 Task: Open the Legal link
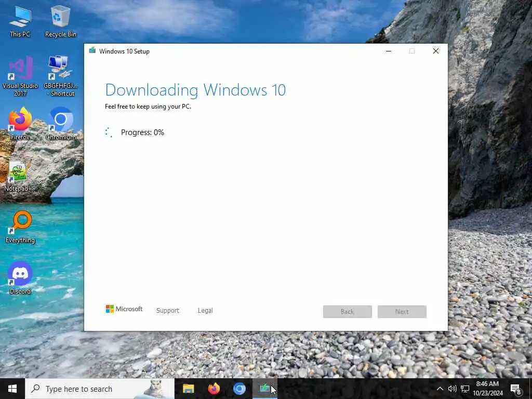click(205, 311)
